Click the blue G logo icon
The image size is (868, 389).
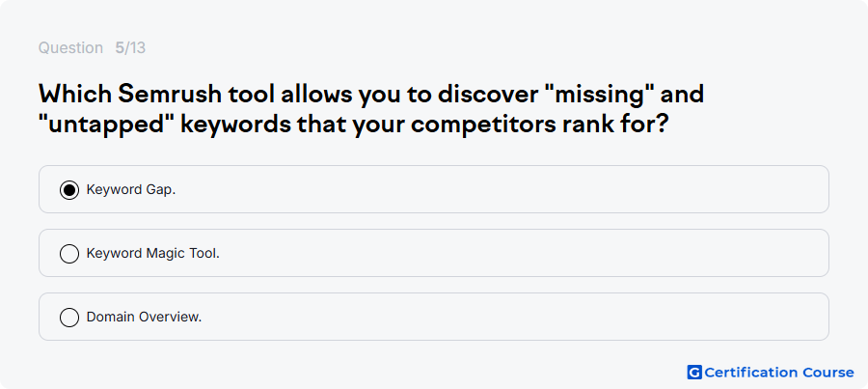pyautogui.click(x=694, y=373)
